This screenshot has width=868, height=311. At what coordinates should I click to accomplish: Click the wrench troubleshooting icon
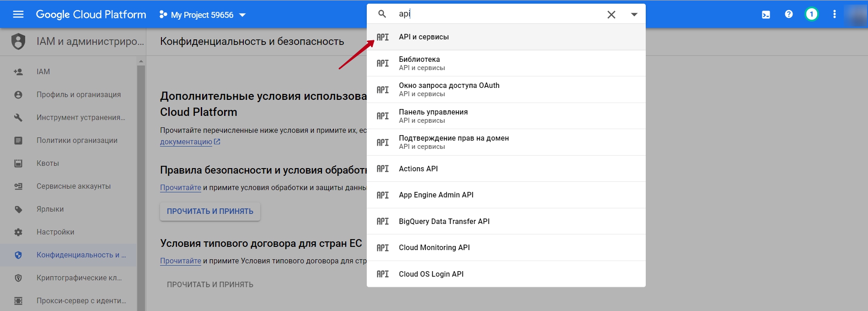18,118
